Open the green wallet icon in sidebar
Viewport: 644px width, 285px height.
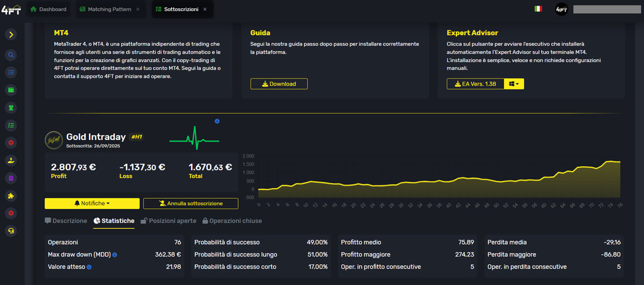tap(11, 90)
